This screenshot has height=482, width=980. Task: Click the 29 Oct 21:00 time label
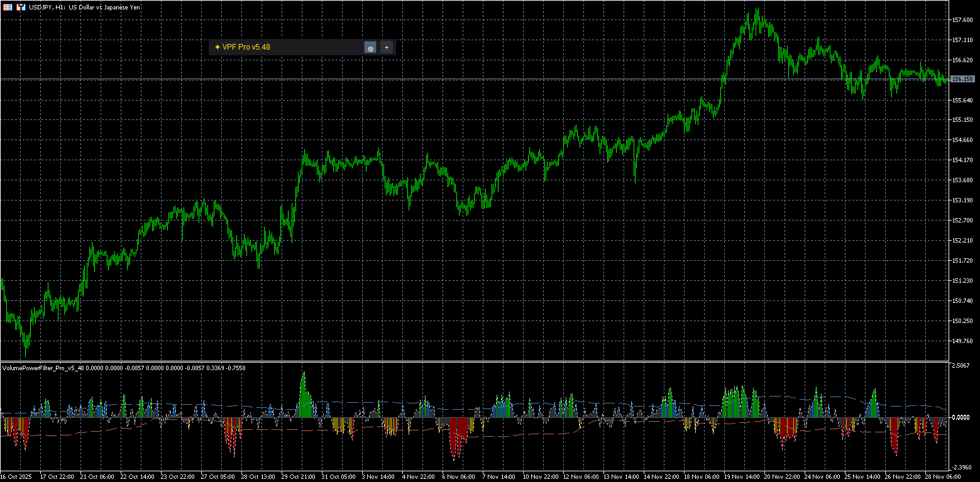click(297, 477)
